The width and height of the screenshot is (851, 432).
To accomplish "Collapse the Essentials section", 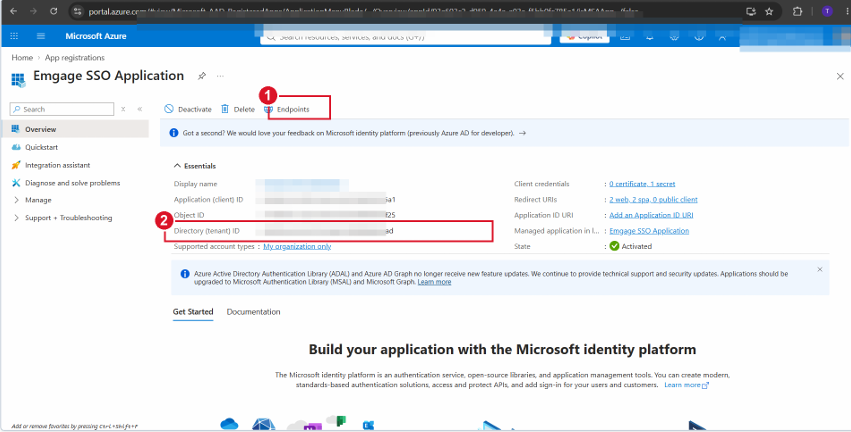I will 194,166.
